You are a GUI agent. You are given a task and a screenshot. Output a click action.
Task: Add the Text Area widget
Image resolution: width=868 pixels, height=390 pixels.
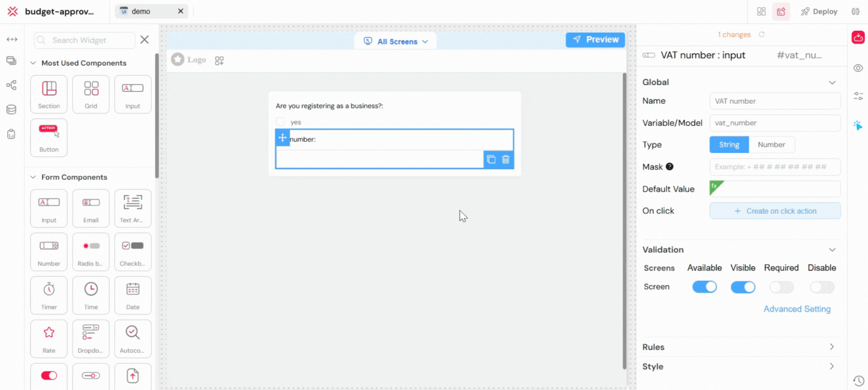coord(133,208)
